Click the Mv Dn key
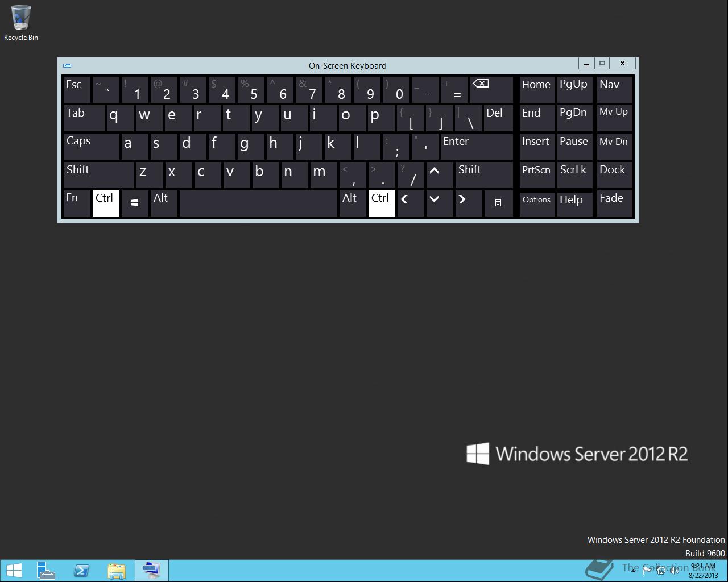Viewport: 728px width, 582px height. [614, 147]
